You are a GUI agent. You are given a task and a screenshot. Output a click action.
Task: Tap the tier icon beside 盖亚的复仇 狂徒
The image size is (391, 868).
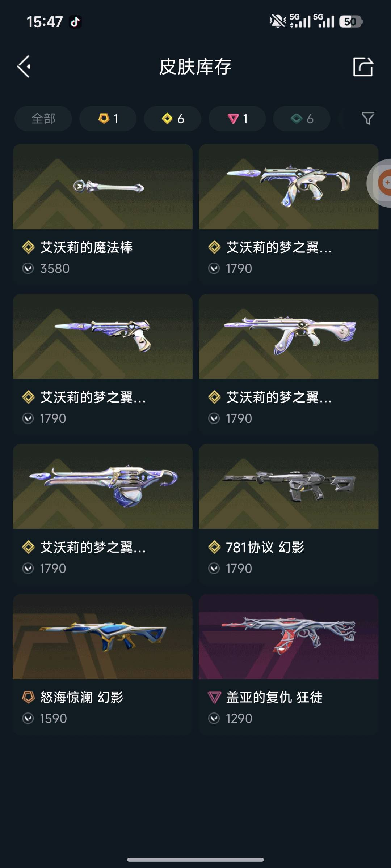pos(214,697)
